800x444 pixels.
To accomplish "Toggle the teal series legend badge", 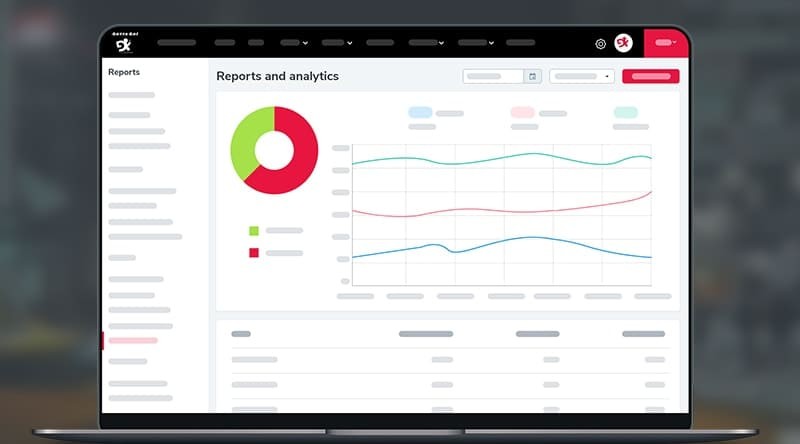I will 625,113.
